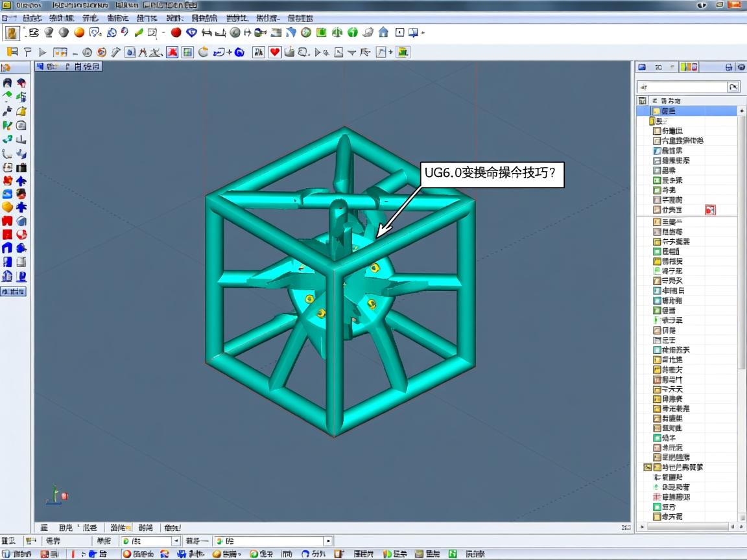747x560 pixels.
Task: Click the search button beside navigator search field
Action: pos(733,87)
